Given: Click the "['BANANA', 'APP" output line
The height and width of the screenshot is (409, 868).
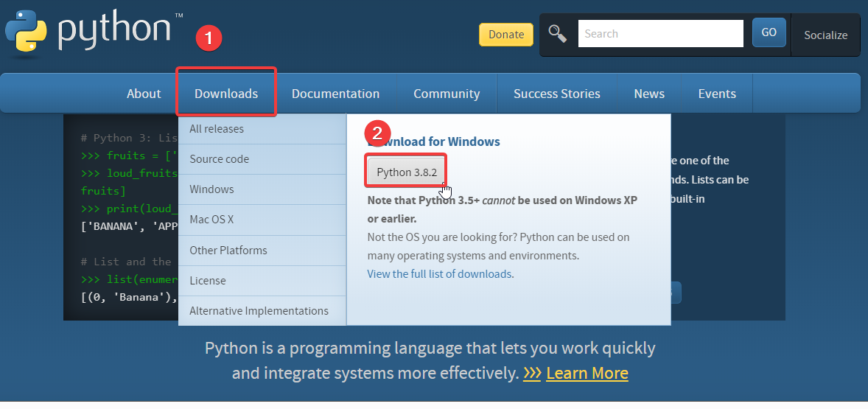Looking at the screenshot, I should 128,226.
